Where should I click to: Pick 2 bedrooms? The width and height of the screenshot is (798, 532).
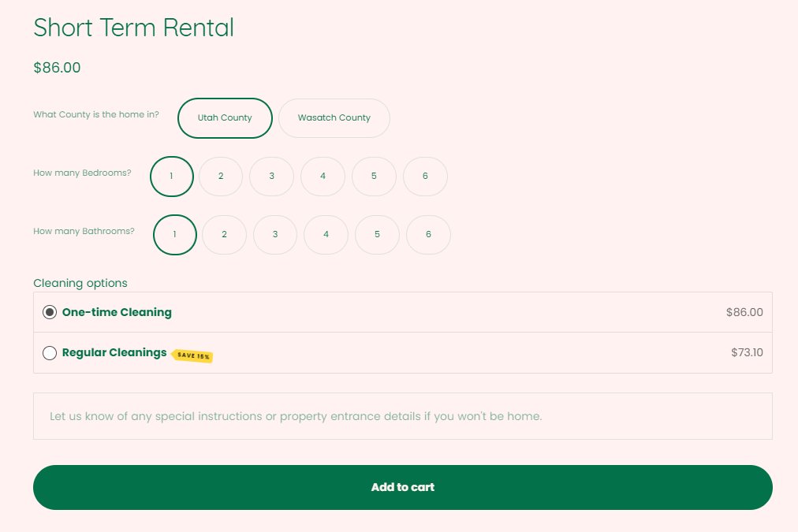point(221,177)
